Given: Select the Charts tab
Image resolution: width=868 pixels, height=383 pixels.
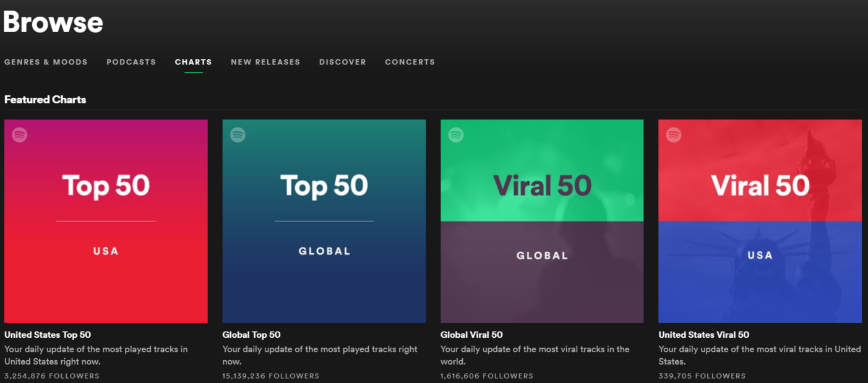Looking at the screenshot, I should coord(194,62).
